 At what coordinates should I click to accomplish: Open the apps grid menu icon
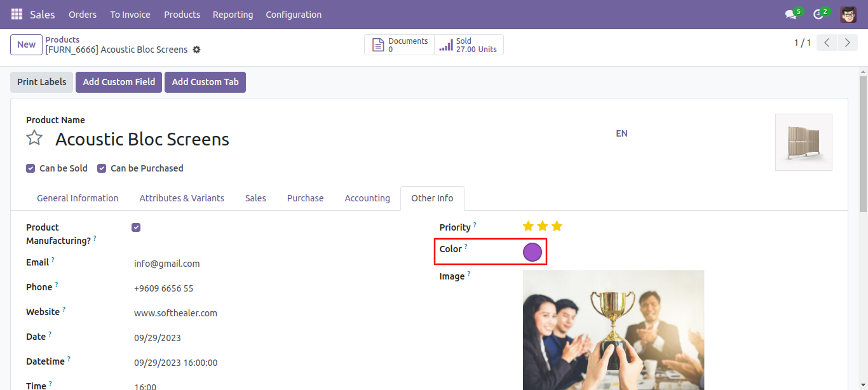[x=17, y=14]
